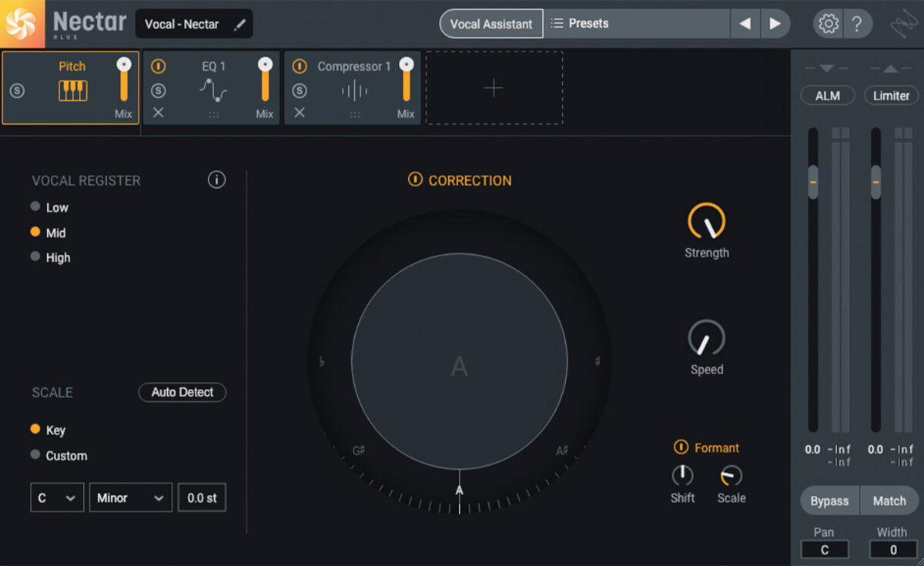The image size is (924, 566).
Task: Select the Pitch module by its name
Action: [72, 66]
